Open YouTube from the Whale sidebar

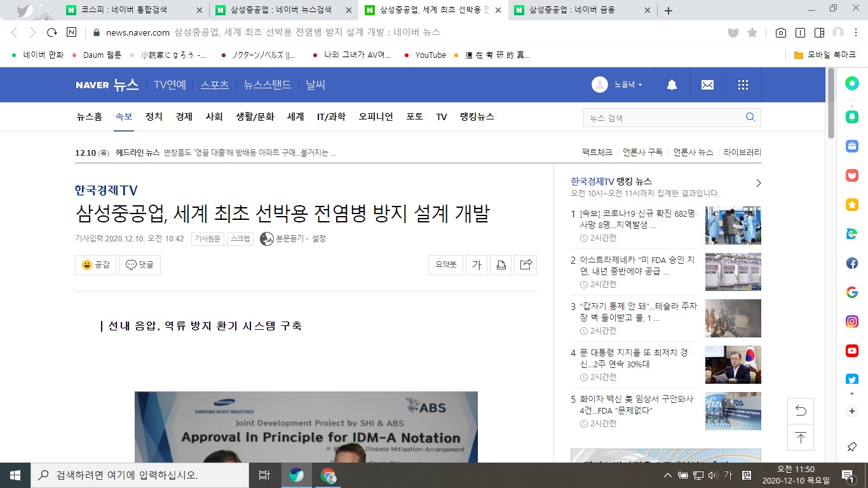point(851,351)
